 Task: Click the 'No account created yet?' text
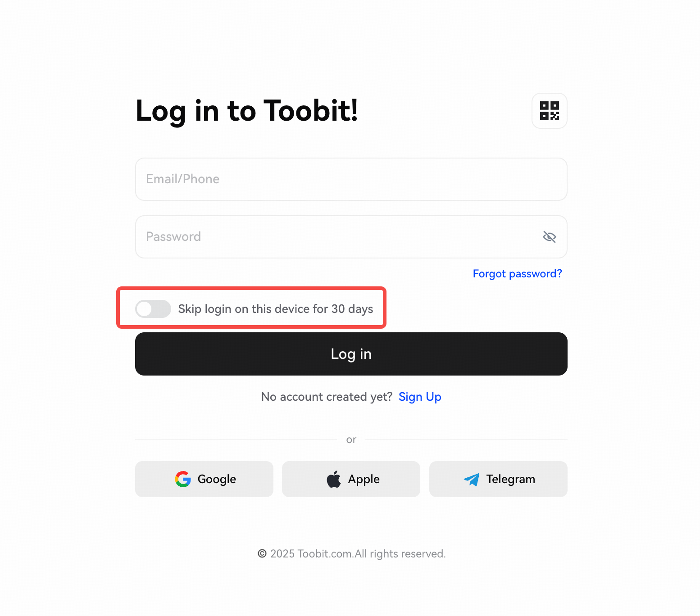327,397
